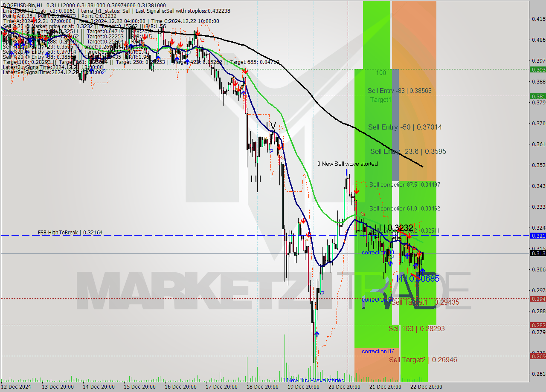Click the '100' label atop green zone
This screenshot has height=392, width=546.
381,73
